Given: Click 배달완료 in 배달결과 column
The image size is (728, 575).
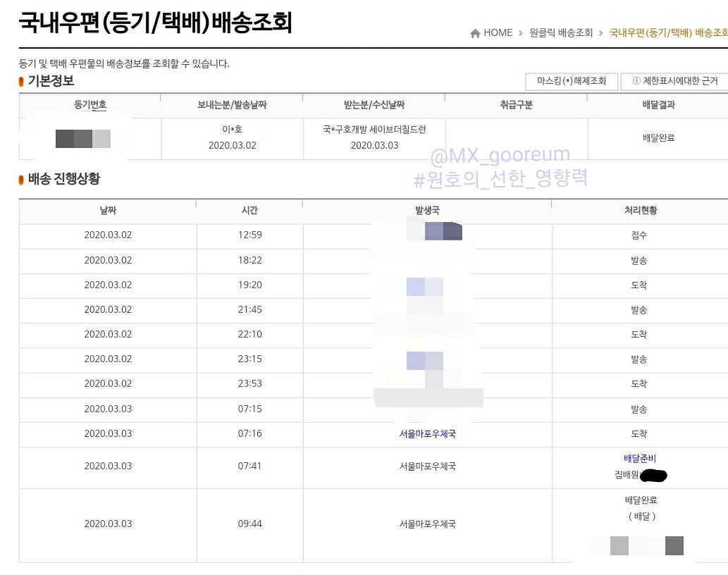Looking at the screenshot, I should (x=658, y=138).
